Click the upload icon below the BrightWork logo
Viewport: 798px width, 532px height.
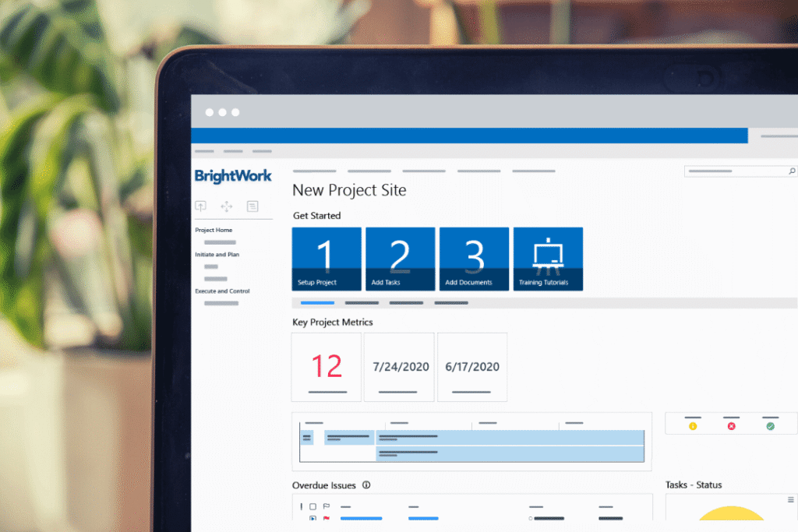click(x=200, y=206)
